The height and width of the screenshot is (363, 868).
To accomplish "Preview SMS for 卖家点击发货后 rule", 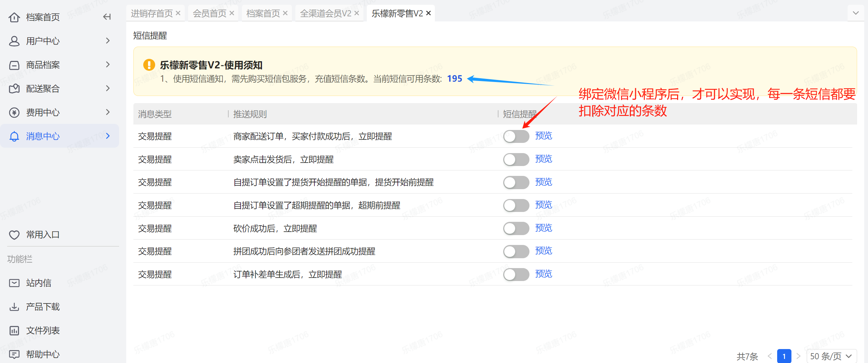I will 543,159.
